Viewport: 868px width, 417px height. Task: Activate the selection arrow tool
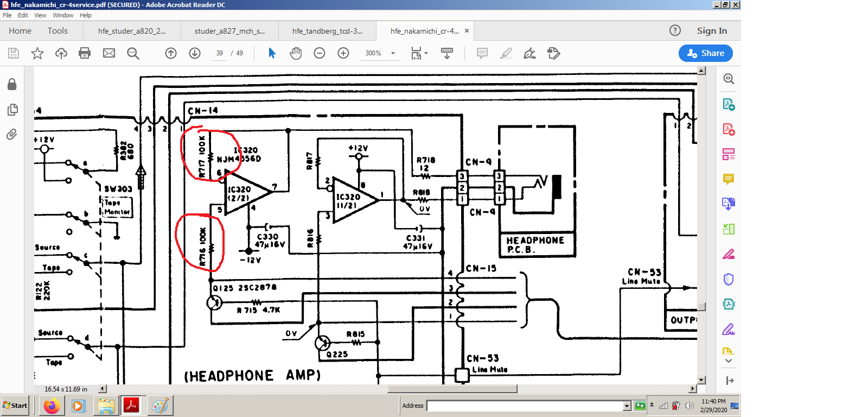(x=272, y=53)
